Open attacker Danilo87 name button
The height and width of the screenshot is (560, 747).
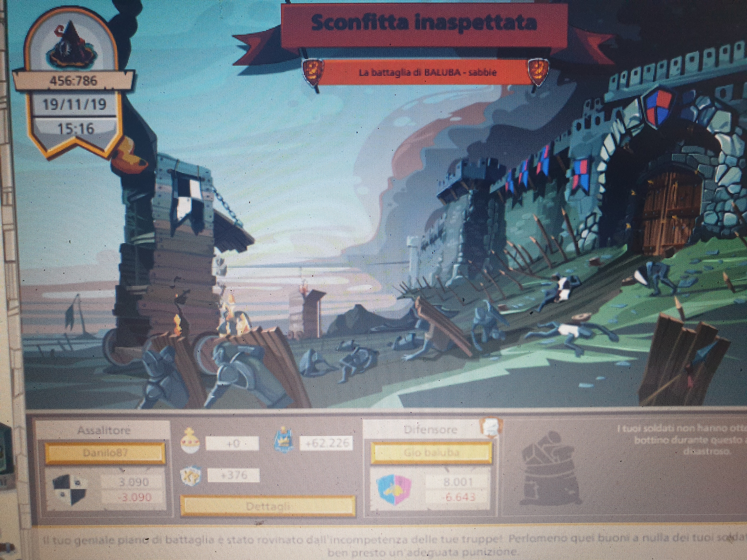[105, 453]
